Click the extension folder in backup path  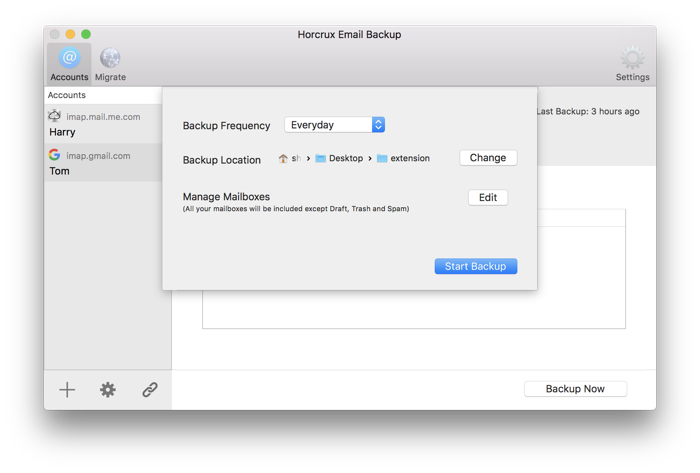click(x=404, y=158)
